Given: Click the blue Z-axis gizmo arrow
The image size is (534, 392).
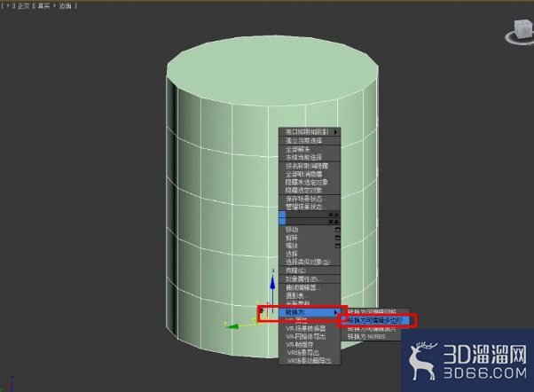Looking at the screenshot, I should [272, 283].
